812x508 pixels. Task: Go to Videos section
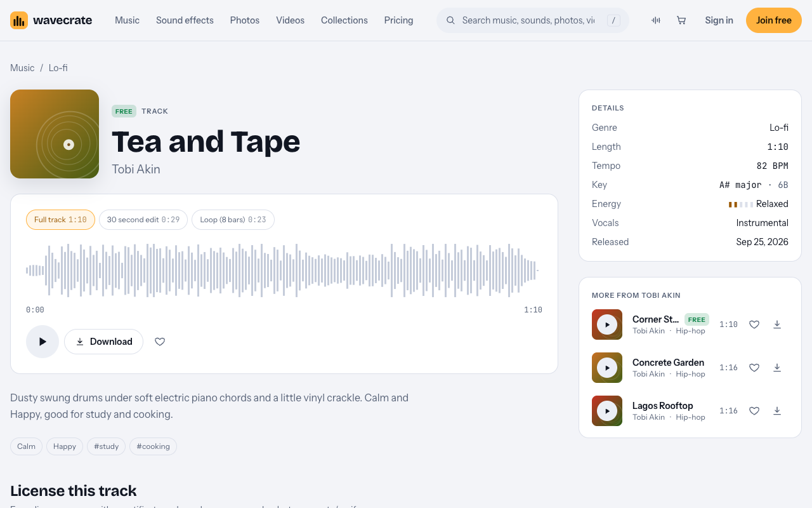290,20
